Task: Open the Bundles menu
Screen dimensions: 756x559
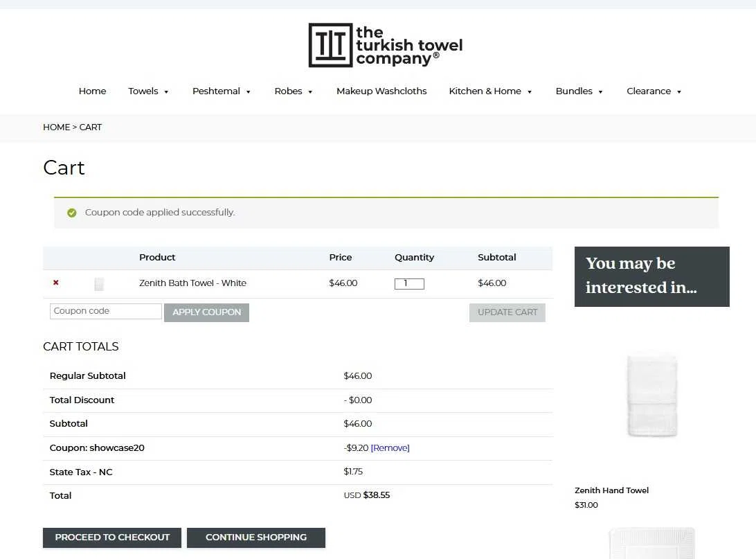Action: pos(574,91)
